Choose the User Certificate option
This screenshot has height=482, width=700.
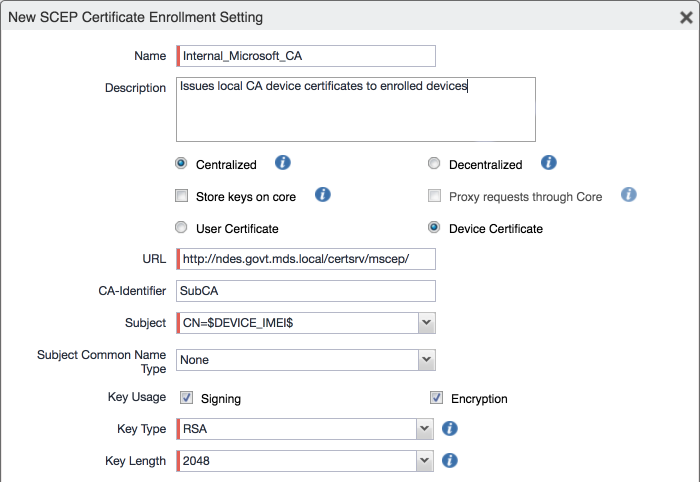(x=181, y=228)
